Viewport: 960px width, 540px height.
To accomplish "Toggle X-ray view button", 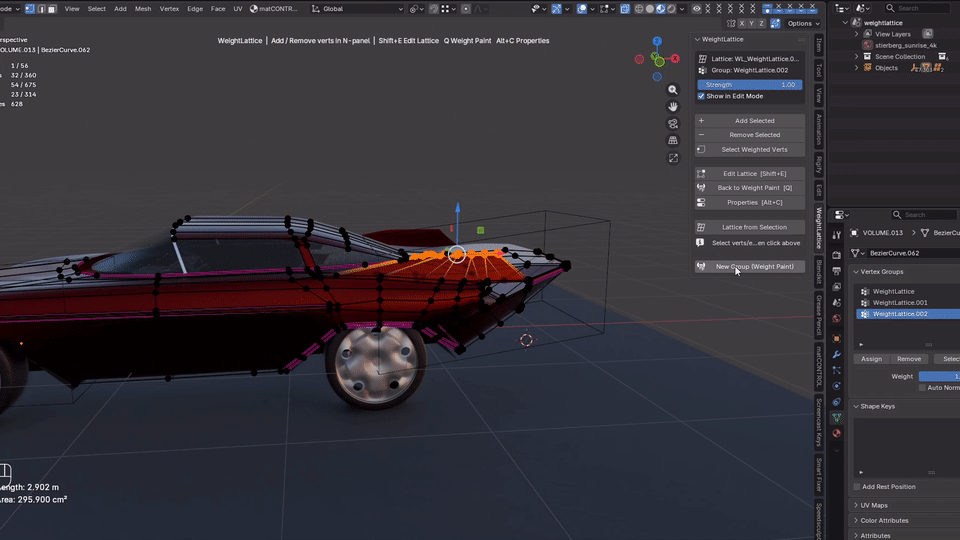I will [624, 9].
